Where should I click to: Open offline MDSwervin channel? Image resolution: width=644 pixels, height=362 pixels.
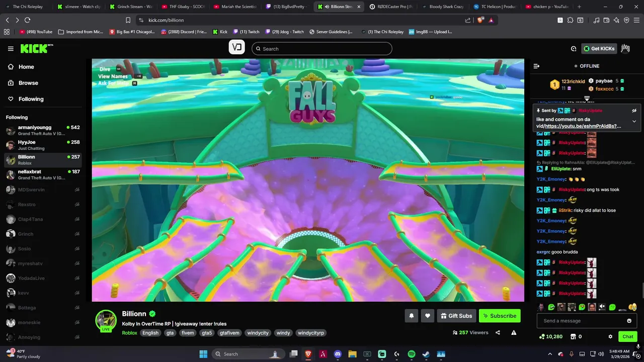point(43,190)
